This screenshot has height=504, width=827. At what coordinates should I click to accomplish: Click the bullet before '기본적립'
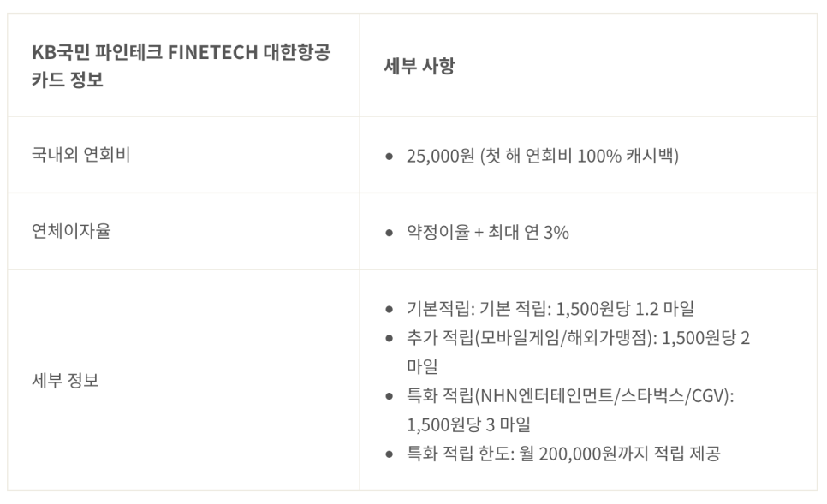(x=390, y=309)
